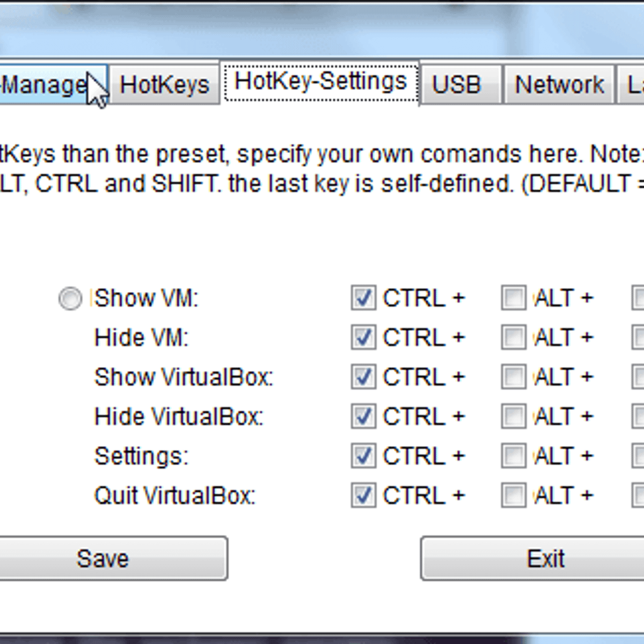The width and height of the screenshot is (644, 644).
Task: Enable ALT for Show VM
Action: [x=513, y=298]
